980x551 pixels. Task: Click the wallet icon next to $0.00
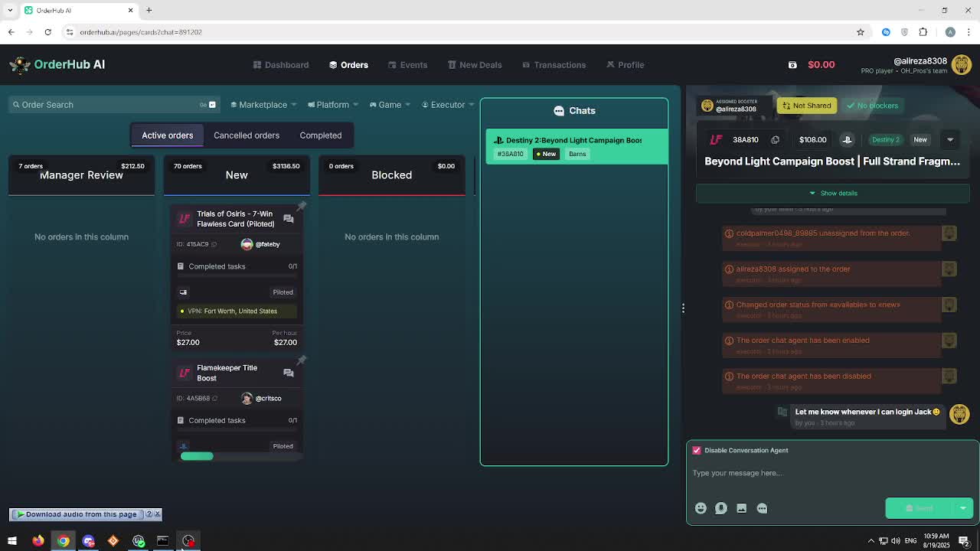792,65
